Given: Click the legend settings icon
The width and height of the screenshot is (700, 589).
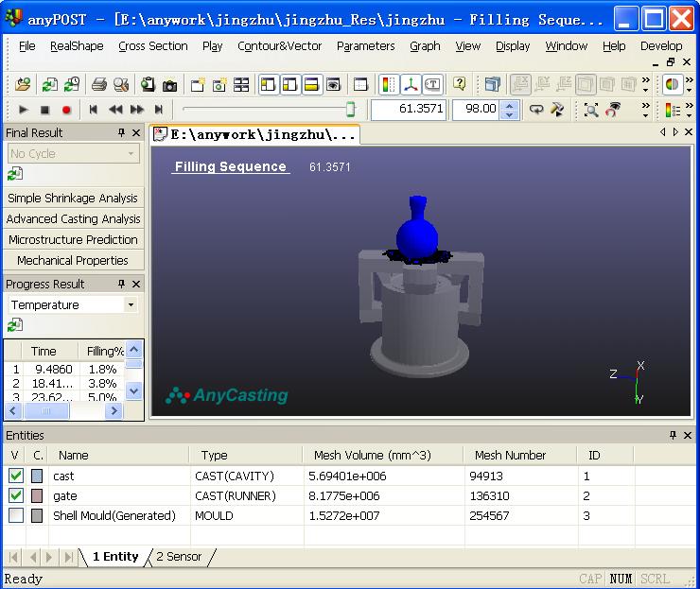Looking at the screenshot, I should click(673, 110).
